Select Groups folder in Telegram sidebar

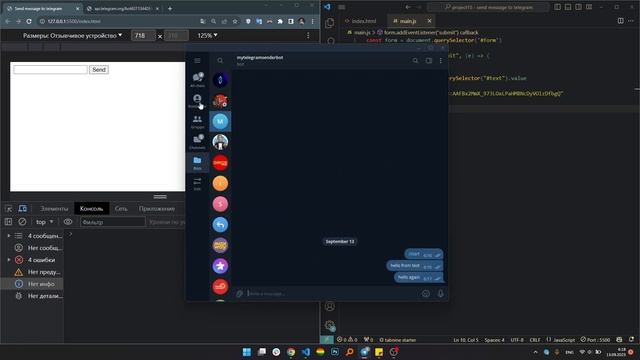tap(198, 122)
